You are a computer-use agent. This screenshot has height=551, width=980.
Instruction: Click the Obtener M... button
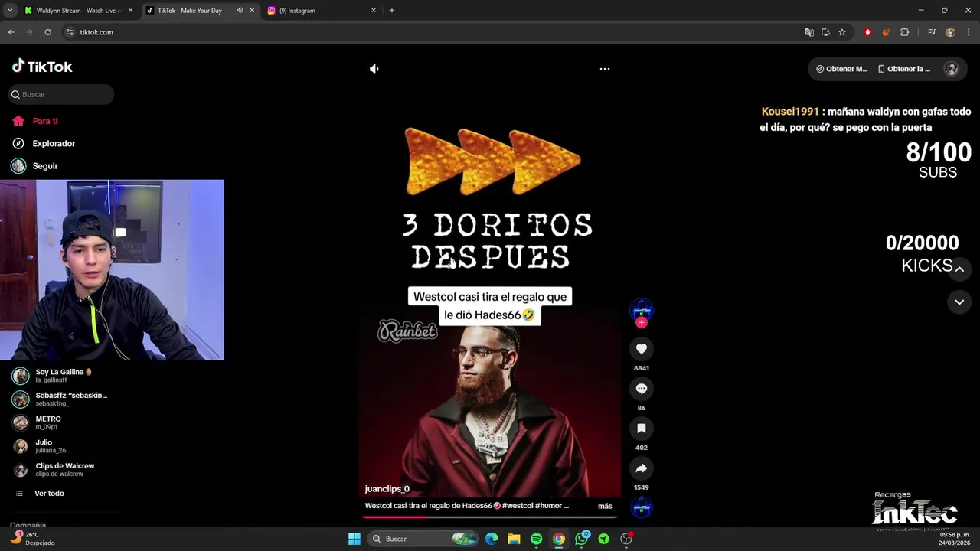click(x=841, y=69)
